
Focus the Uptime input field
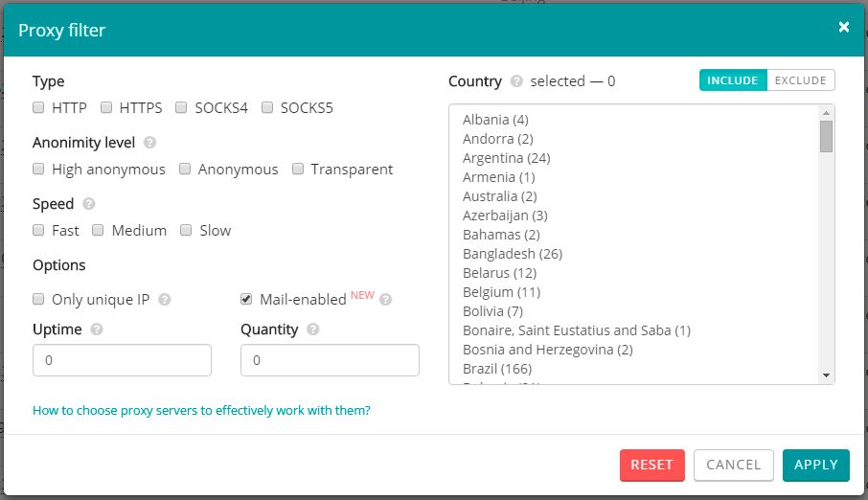[x=122, y=360]
